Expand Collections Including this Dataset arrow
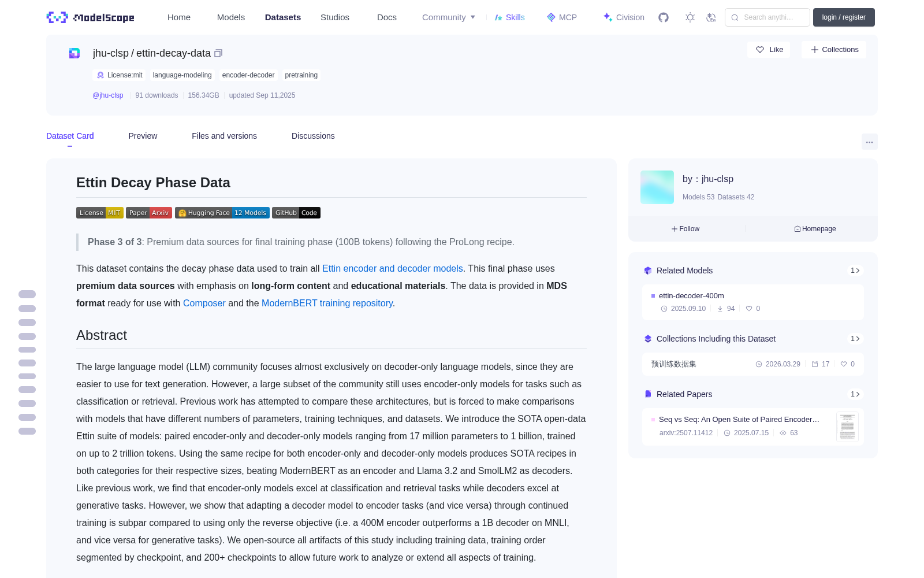Viewport: 924px width, 578px height. [x=855, y=339]
